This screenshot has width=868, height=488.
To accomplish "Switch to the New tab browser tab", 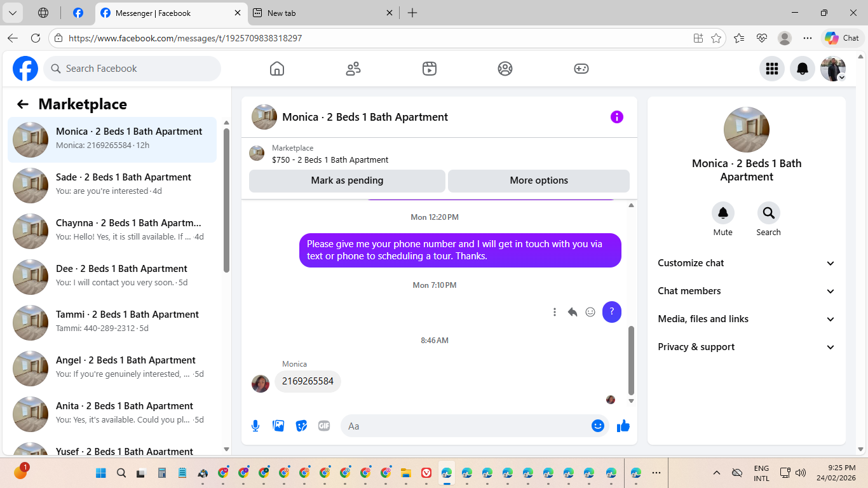I will point(323,13).
